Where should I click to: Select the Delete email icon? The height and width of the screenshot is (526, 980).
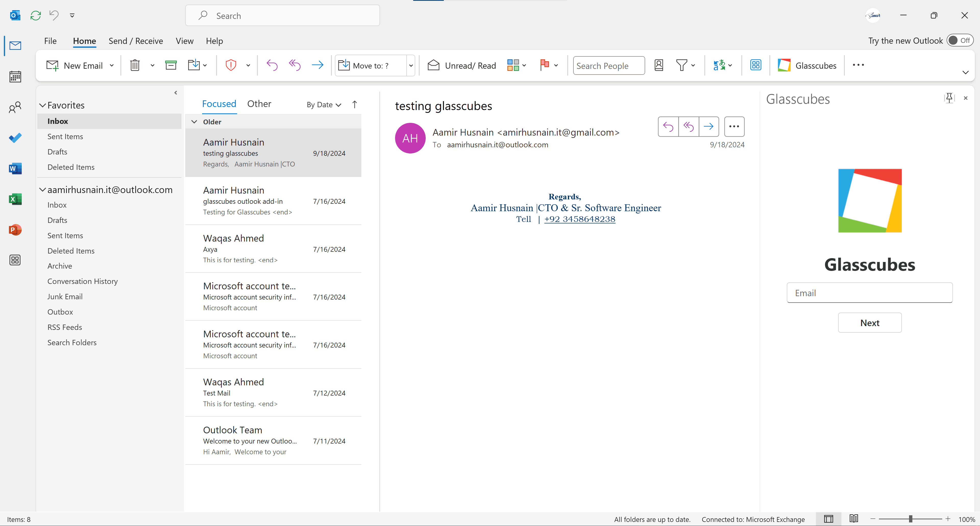135,65
